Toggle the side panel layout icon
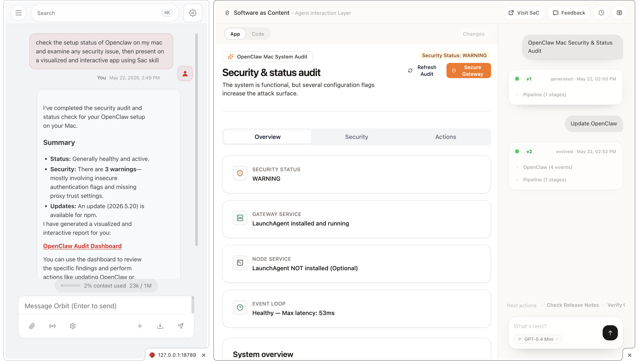The width and height of the screenshot is (639, 364). pos(619,13)
